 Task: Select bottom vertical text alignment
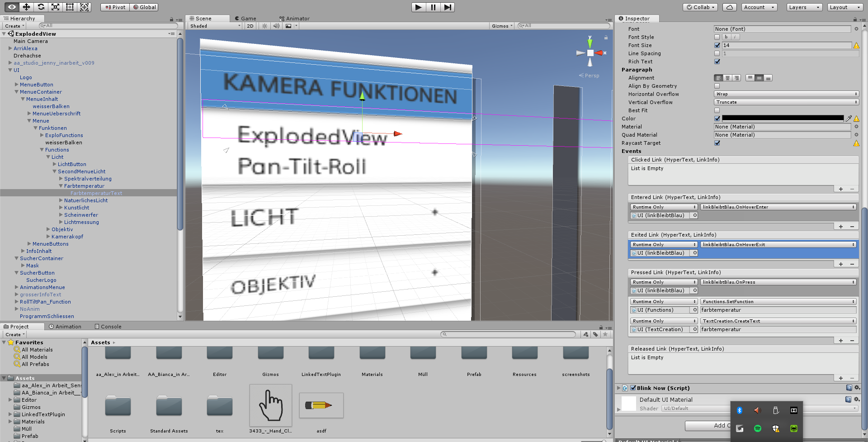coord(768,78)
